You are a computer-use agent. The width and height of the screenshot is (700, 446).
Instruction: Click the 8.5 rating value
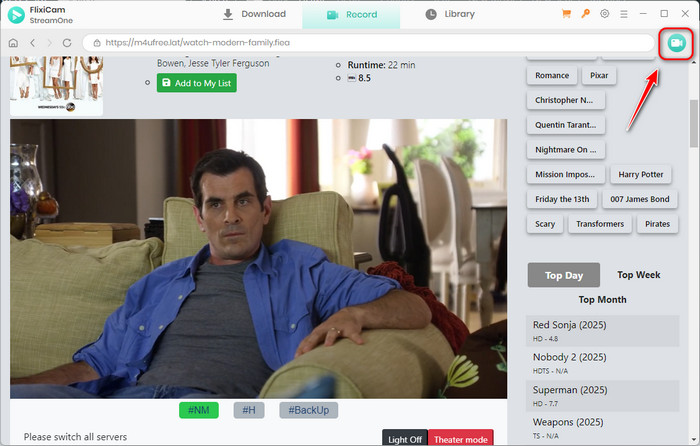364,78
